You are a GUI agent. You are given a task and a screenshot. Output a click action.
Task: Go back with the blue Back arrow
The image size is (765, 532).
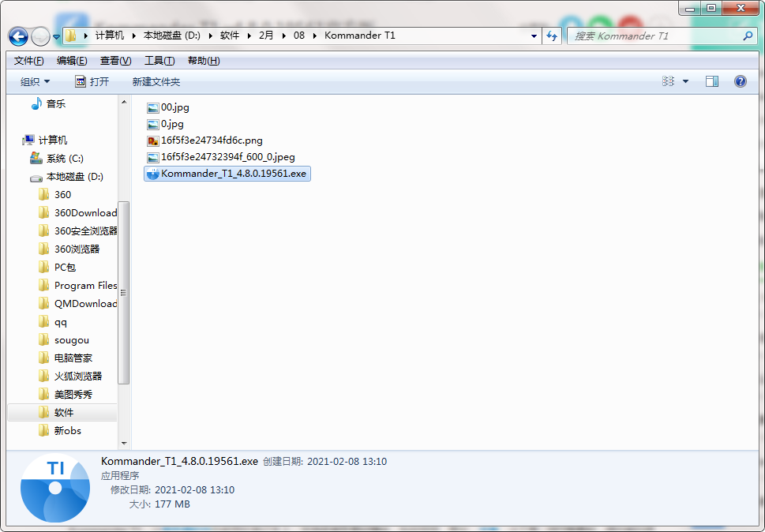(x=18, y=36)
